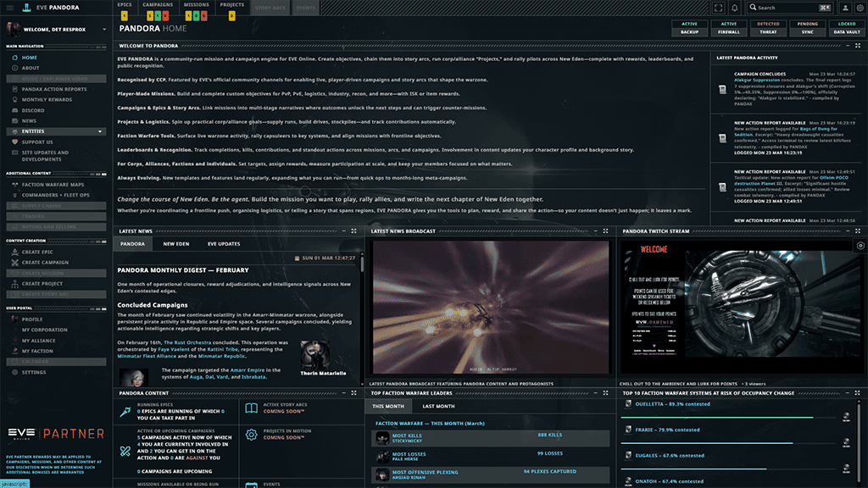Collapse the Main Navigation section header
The height and width of the screenshot is (488, 868).
[56, 47]
